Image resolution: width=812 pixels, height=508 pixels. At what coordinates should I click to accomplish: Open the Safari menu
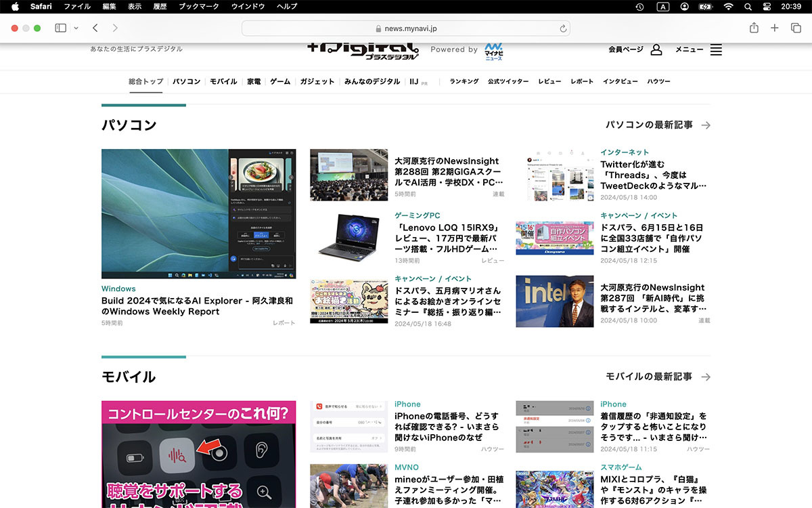(x=41, y=6)
